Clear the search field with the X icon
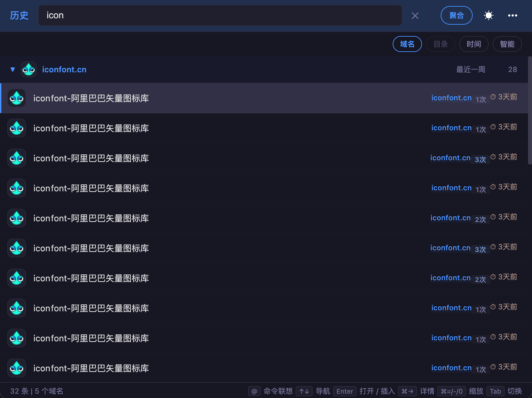The width and height of the screenshot is (532, 398). point(415,16)
